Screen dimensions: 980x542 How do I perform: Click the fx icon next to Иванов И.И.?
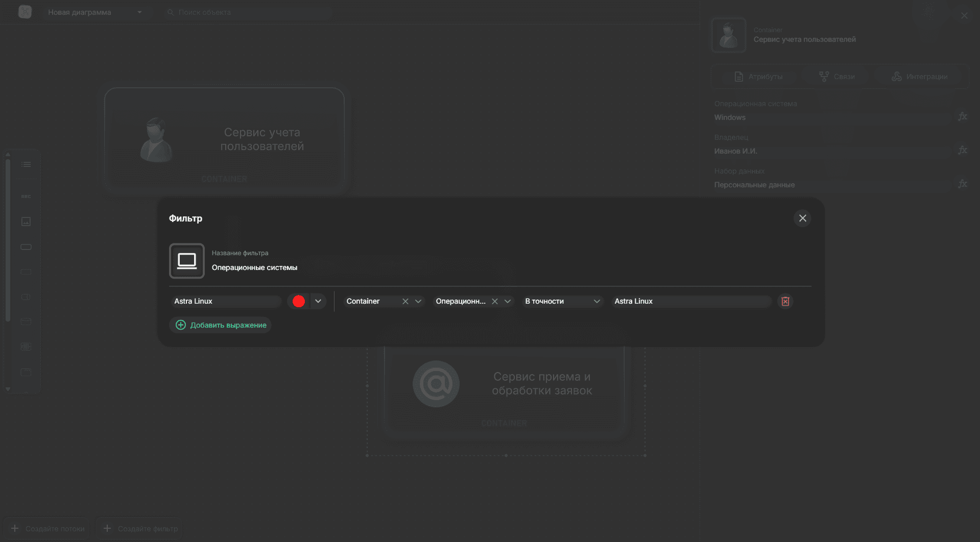[962, 151]
